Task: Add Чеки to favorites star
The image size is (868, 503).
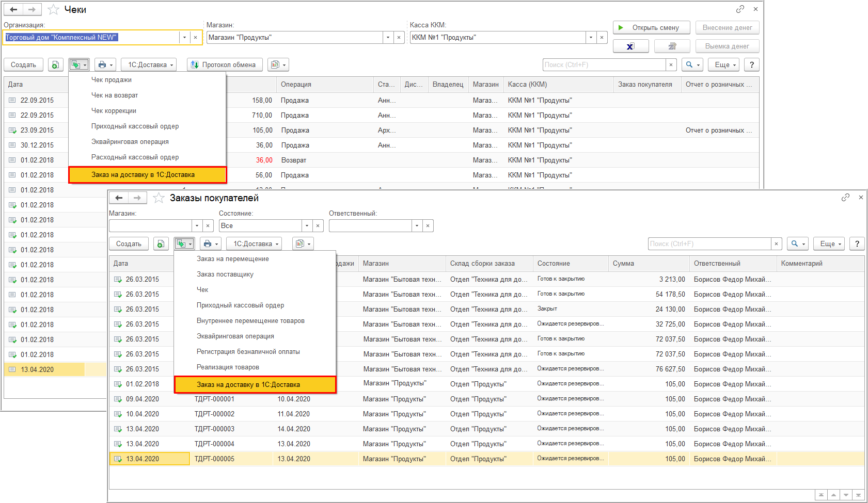Action: click(53, 9)
